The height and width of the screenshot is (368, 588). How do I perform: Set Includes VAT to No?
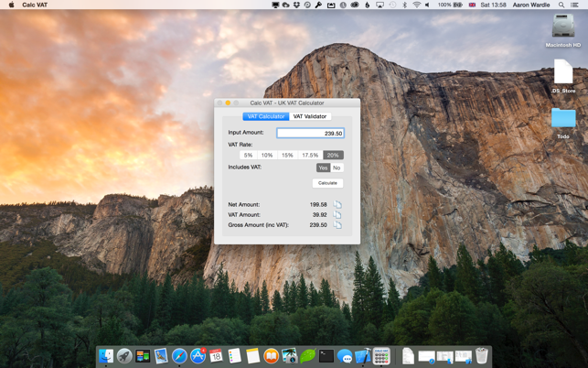[x=337, y=168]
